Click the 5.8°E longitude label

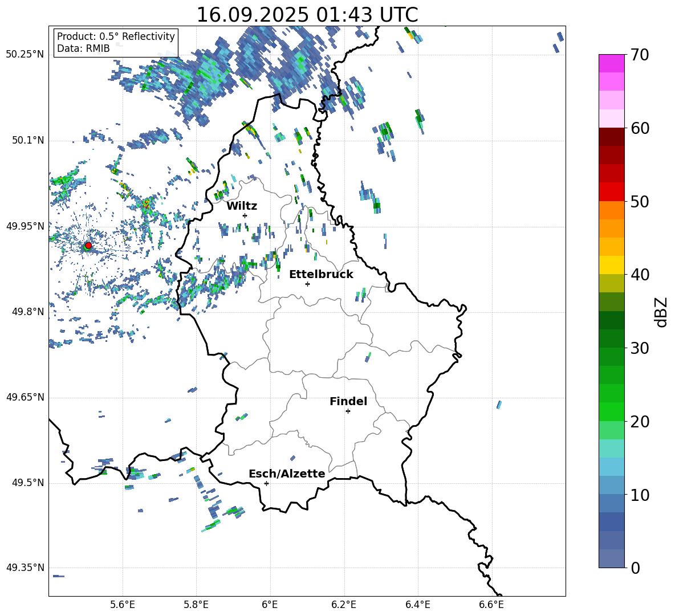tap(196, 605)
